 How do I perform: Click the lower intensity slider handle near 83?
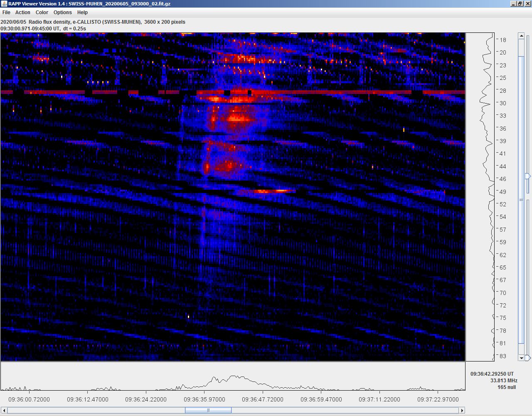(x=528, y=358)
